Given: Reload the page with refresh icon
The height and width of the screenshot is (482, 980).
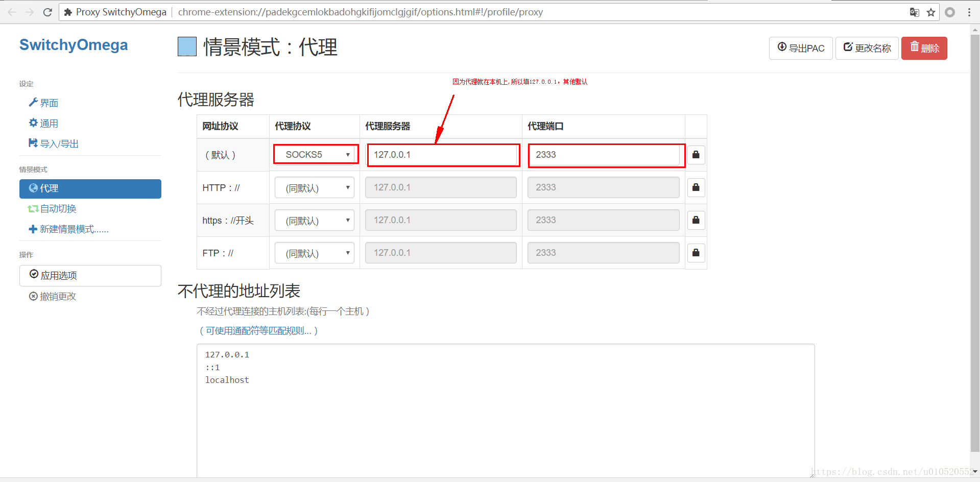Looking at the screenshot, I should pos(47,12).
